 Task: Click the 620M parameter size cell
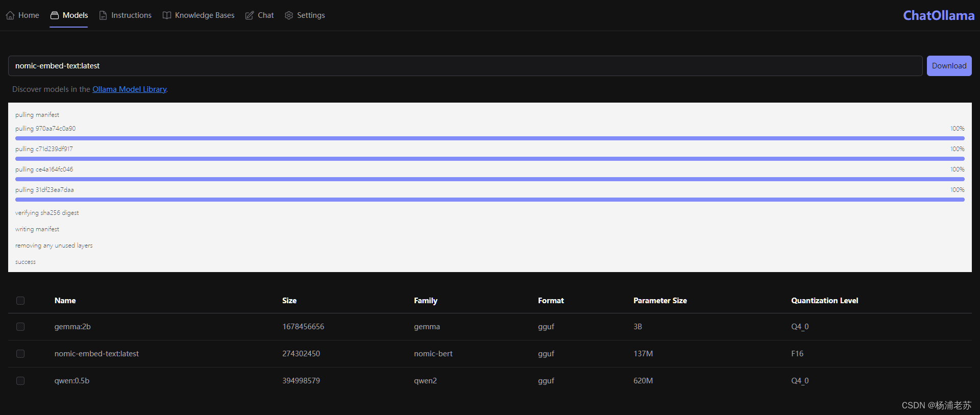pos(643,381)
